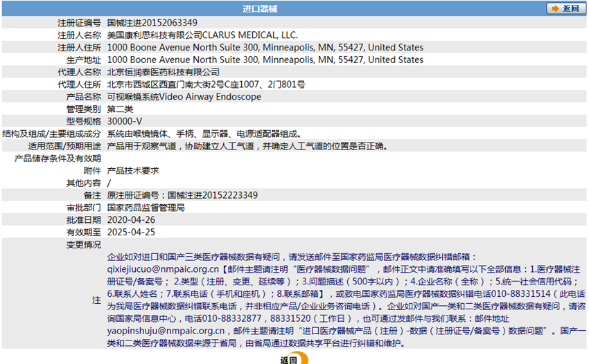Click the 结构及组成/主要组成成分 label
589x364 pixels.
pos(52,134)
